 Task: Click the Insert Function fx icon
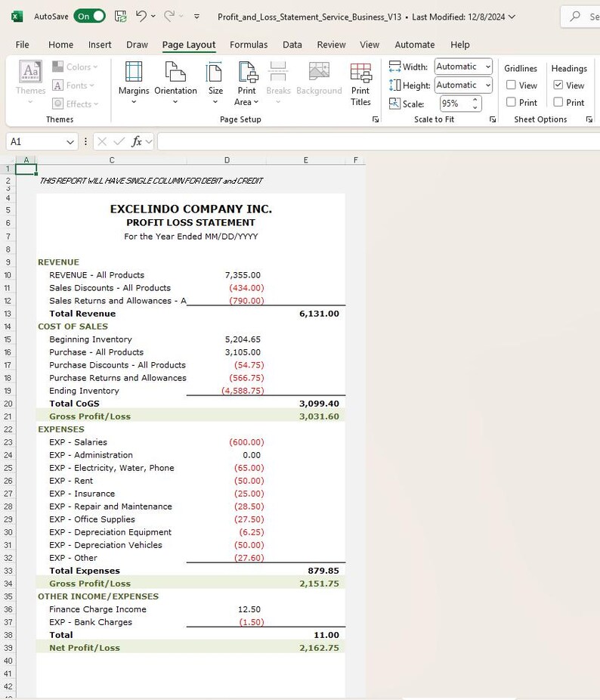coord(137,141)
